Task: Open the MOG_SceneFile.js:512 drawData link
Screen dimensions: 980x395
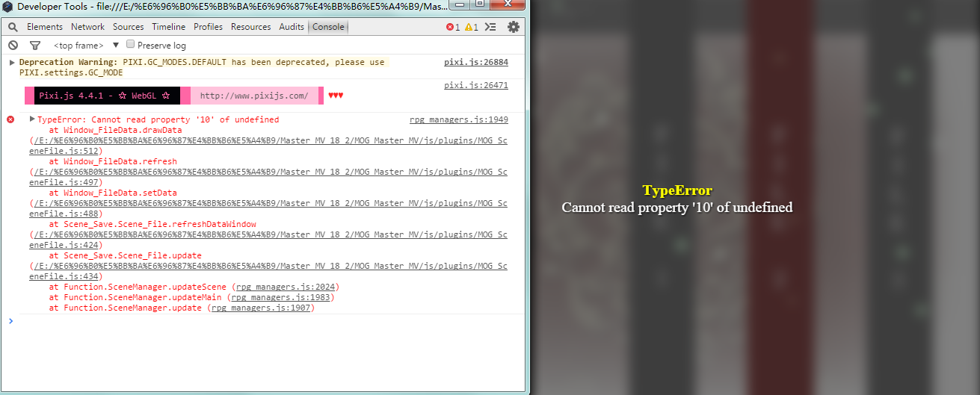Action: pyautogui.click(x=269, y=146)
